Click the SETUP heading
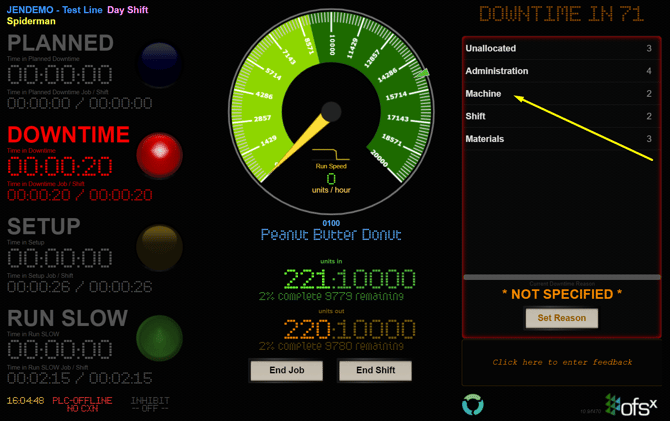Screen dimensions: 670x421 pyautogui.click(x=44, y=227)
